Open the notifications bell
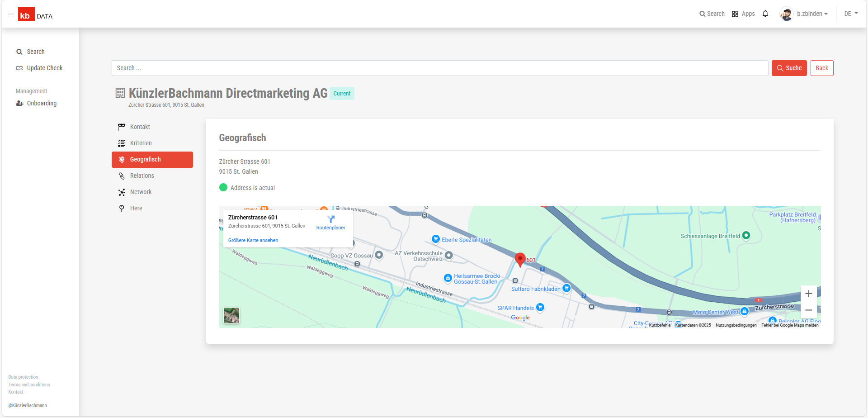The width and height of the screenshot is (868, 418). point(765,14)
